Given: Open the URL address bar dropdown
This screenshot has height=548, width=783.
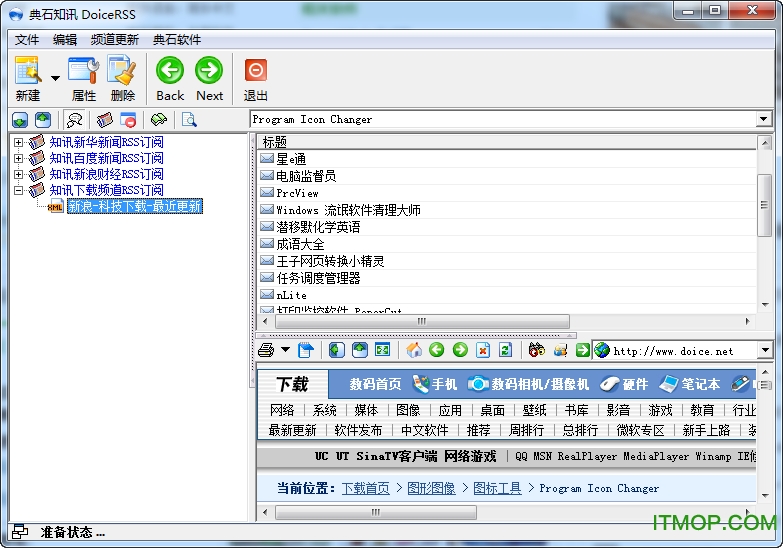Looking at the screenshot, I should (x=764, y=351).
